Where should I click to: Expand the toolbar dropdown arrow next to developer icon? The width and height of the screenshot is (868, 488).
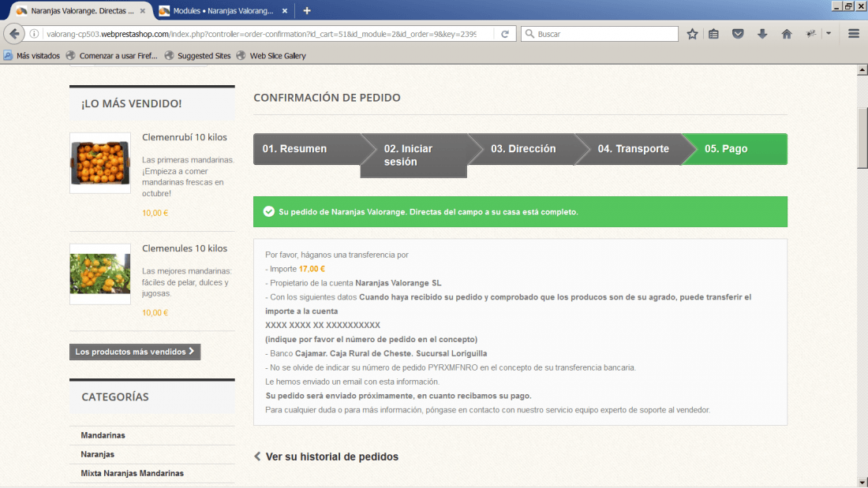click(829, 34)
